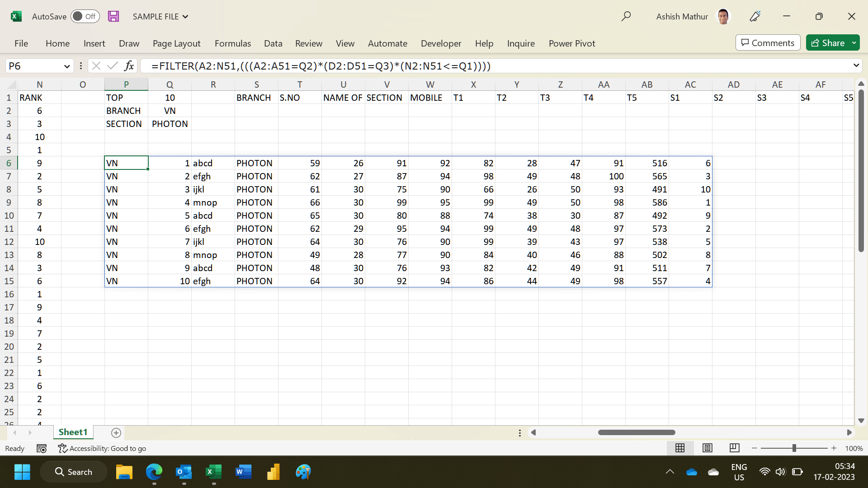Select the Page Break Preview view icon
868x488 pixels.
coord(734,448)
